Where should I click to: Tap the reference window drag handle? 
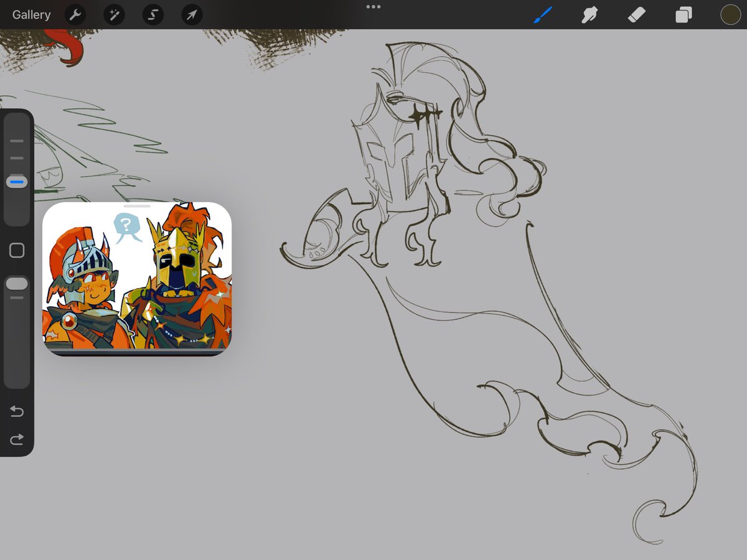[x=137, y=205]
